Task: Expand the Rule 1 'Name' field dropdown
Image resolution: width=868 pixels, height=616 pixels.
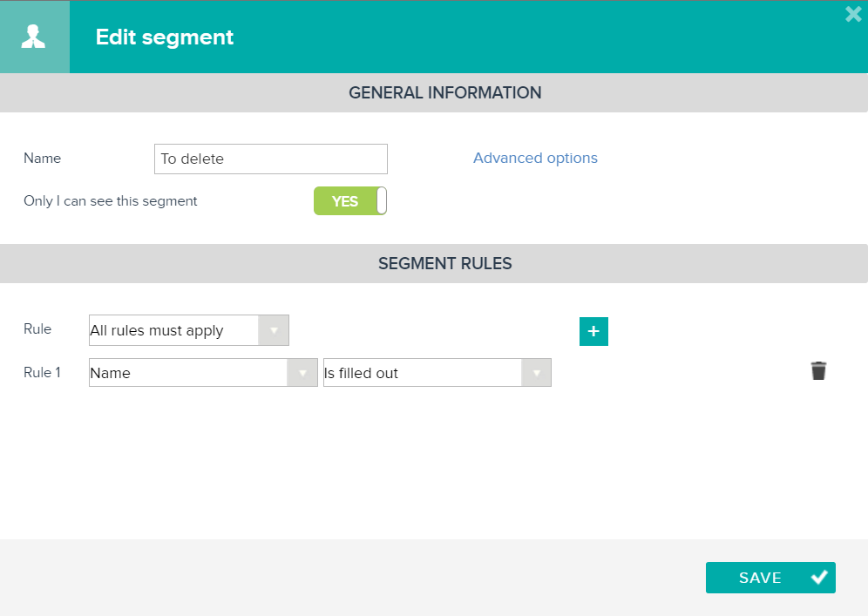Action: pyautogui.click(x=203, y=373)
